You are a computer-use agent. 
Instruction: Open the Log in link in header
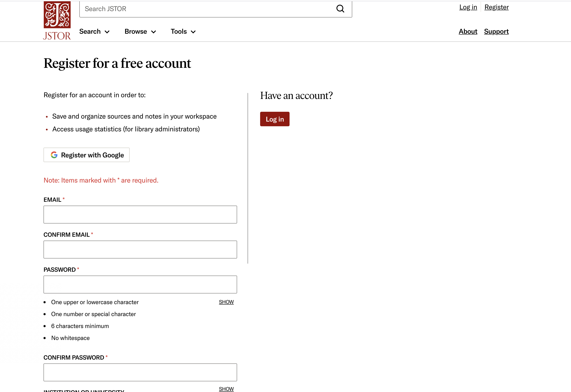click(468, 7)
